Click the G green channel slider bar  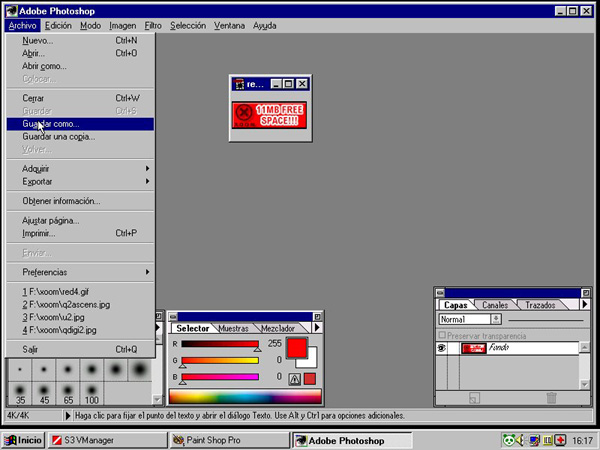pos(220,360)
